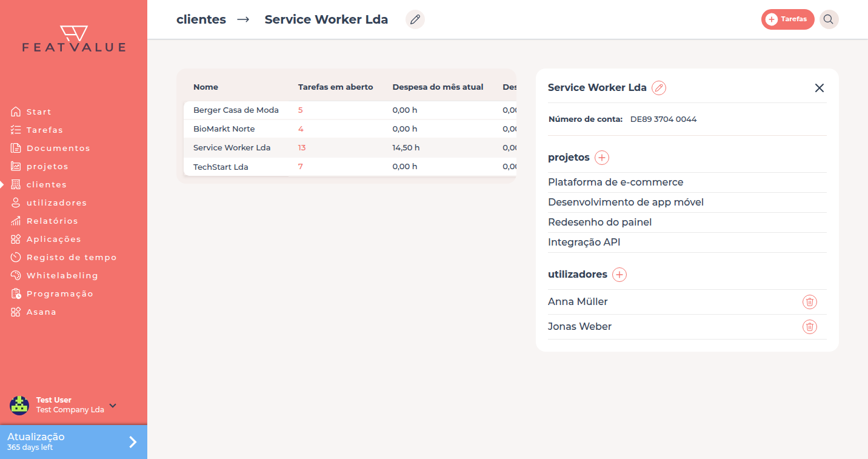Click the projetos chart icon in sidebar
Viewport: 868px width, 459px height.
click(x=16, y=166)
